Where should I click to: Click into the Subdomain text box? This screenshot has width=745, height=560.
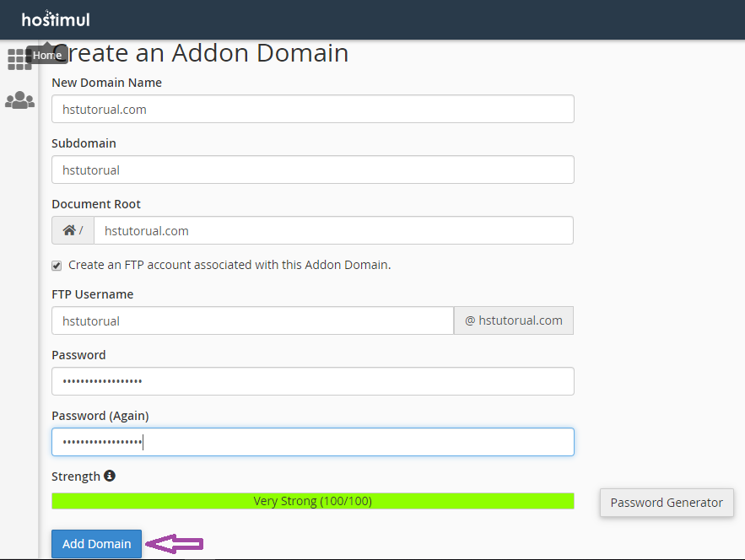pos(312,170)
